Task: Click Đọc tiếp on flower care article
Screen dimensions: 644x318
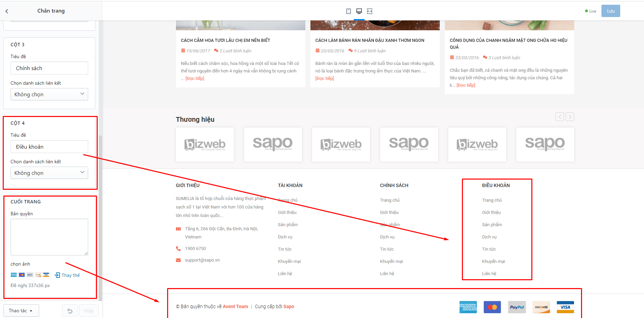Action: click(x=195, y=79)
